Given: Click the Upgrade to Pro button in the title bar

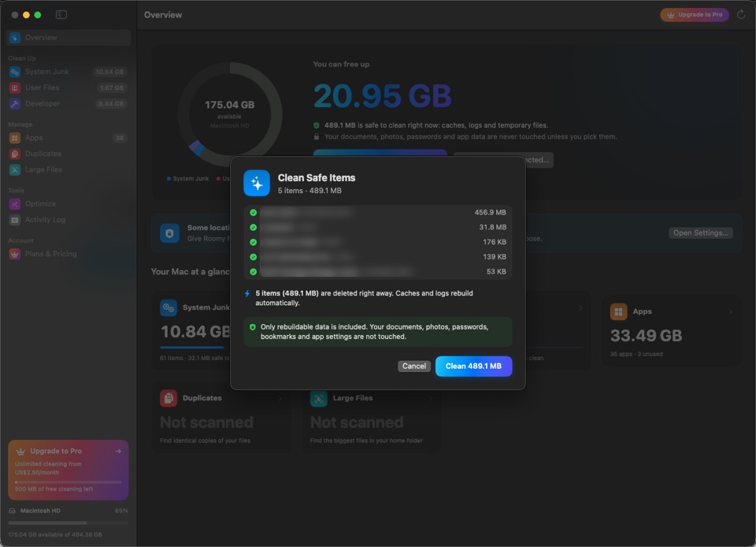Looking at the screenshot, I should [x=695, y=14].
